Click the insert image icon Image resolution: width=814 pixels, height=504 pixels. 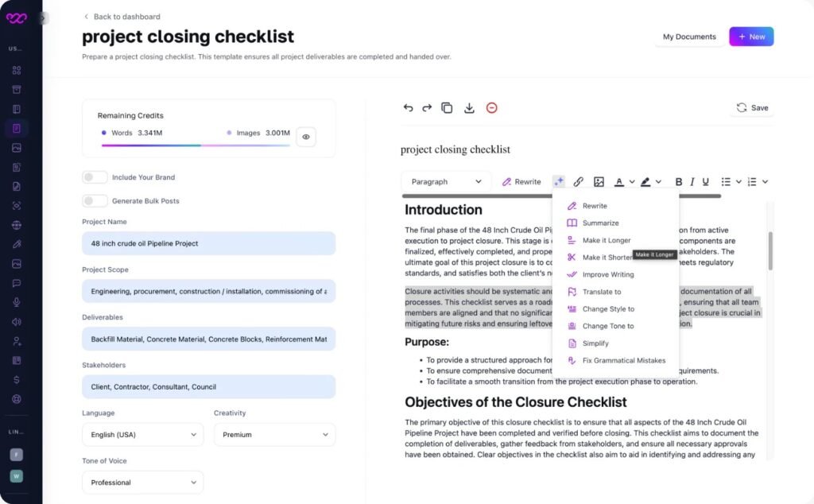pyautogui.click(x=599, y=181)
